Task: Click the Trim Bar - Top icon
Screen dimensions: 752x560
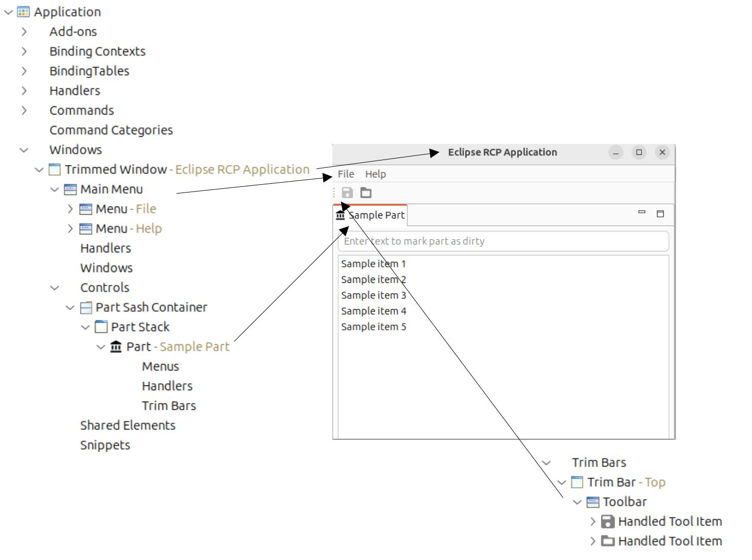Action: [x=577, y=482]
